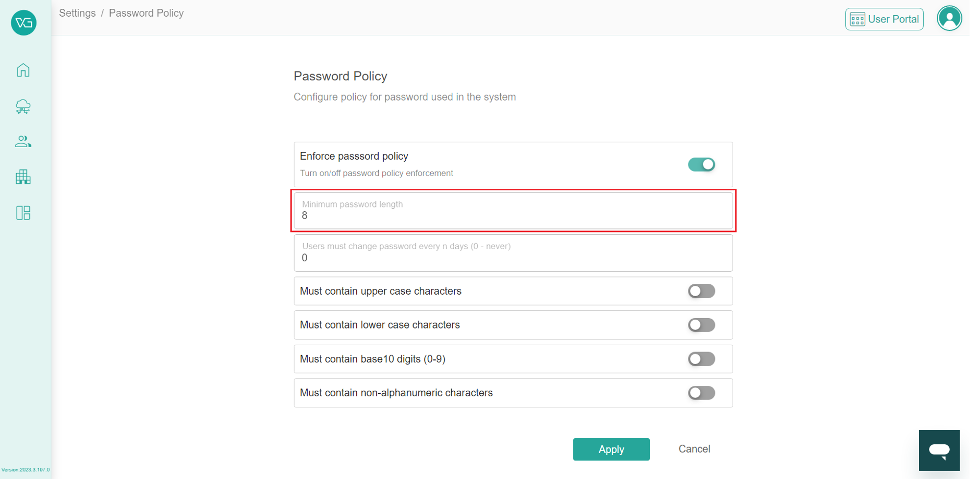This screenshot has width=980, height=479.
Task: Open the chat support bubble
Action: coord(939,450)
